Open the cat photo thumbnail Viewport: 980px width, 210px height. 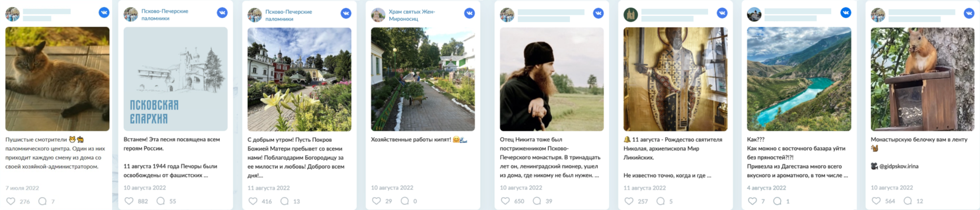tap(57, 79)
